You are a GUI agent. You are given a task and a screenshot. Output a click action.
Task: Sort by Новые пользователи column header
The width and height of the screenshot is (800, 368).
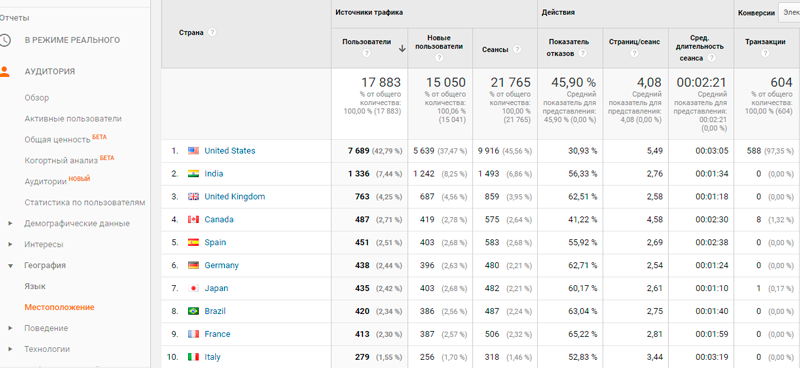(x=439, y=42)
